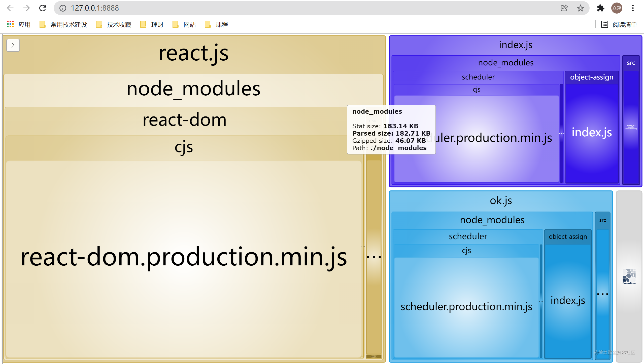Open the analyzer sidebar chevron button
The image size is (644, 364).
click(x=13, y=45)
